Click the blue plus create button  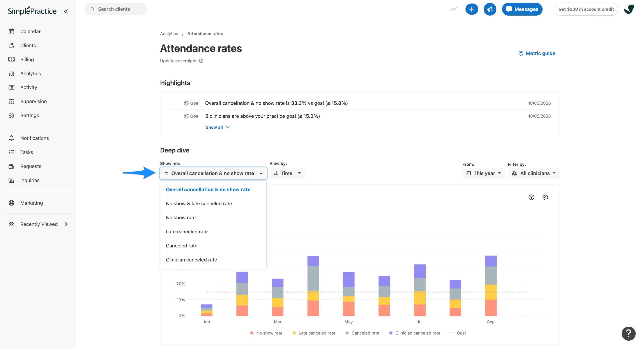471,9
